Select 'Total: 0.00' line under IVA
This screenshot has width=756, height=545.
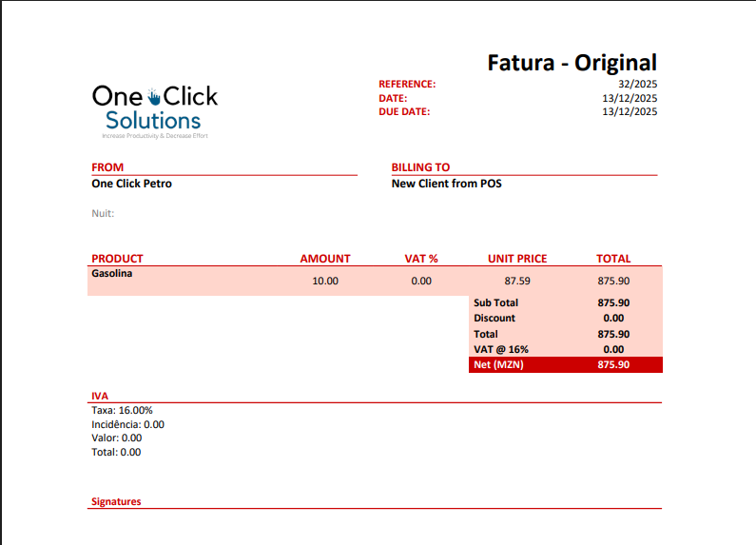(x=116, y=452)
